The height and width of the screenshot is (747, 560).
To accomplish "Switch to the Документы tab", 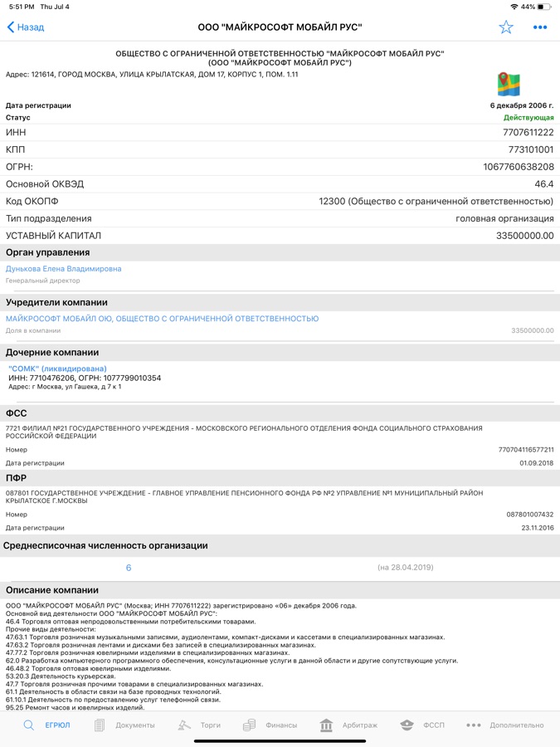I will [x=134, y=725].
